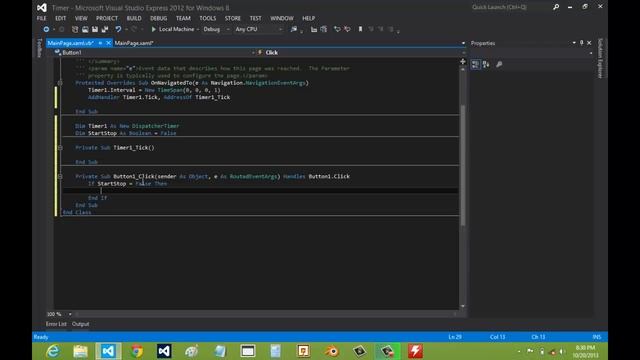This screenshot has width=640, height=360.
Task: Open the STORE menu
Action: (232, 18)
